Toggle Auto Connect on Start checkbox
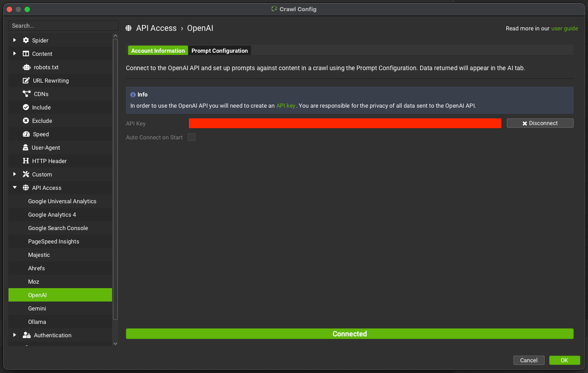The width and height of the screenshot is (588, 373). coord(192,137)
